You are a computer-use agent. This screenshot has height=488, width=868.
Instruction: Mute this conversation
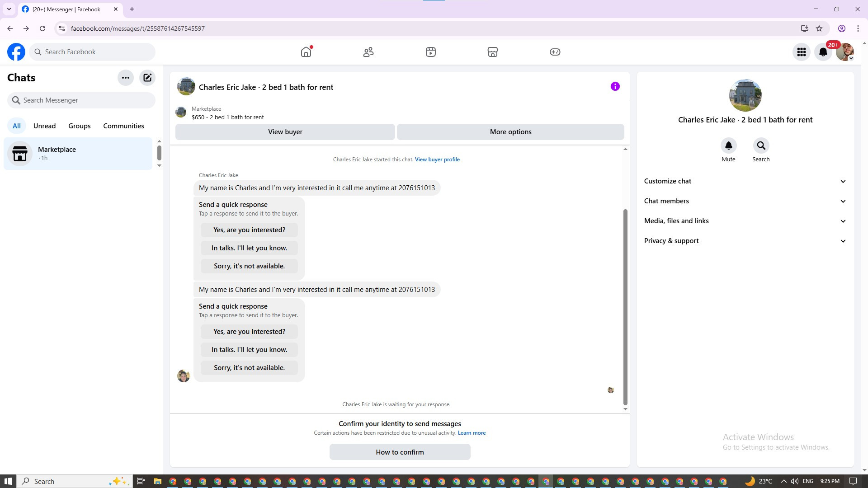(728, 146)
